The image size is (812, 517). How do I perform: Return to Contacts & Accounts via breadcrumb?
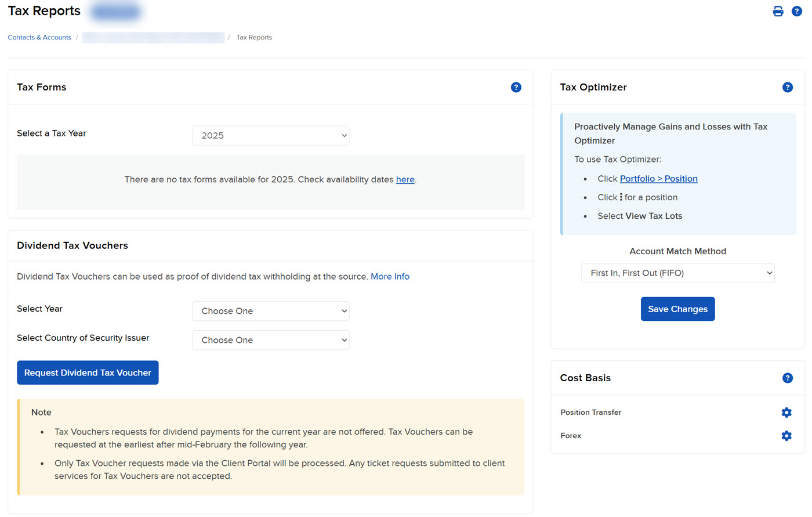pyautogui.click(x=39, y=37)
